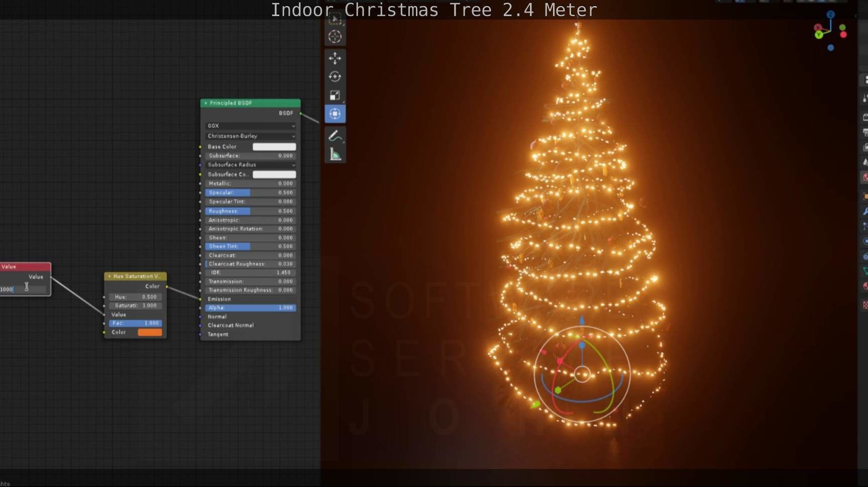Image resolution: width=868 pixels, height=487 pixels.
Task: Click the Hue Saturation Value node header
Action: [x=135, y=276]
